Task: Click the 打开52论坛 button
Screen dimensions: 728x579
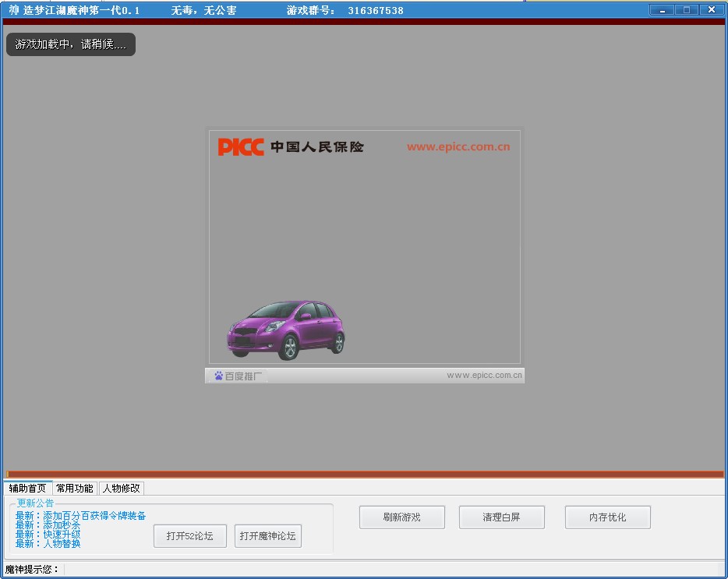Action: pos(190,536)
